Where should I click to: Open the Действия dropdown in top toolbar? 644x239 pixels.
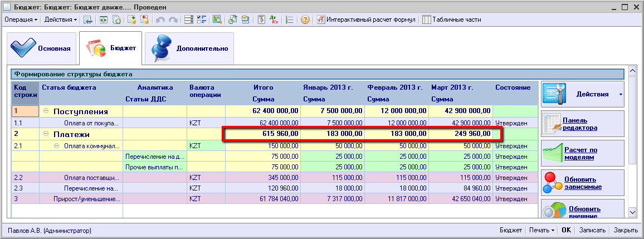tap(61, 19)
